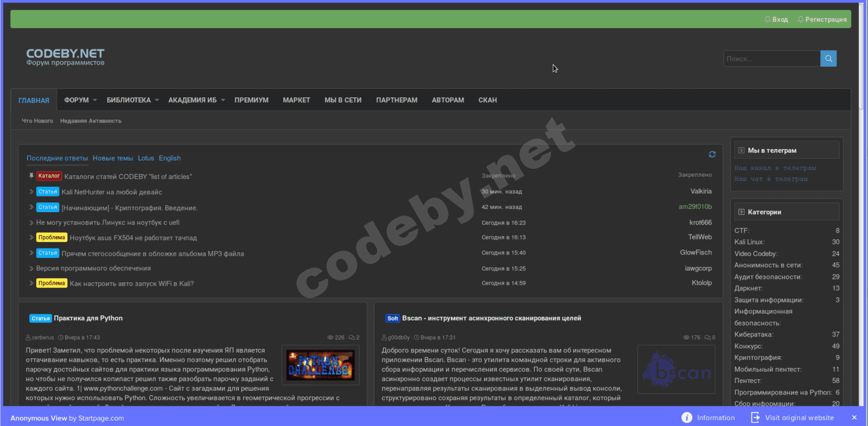Open the Криптография. Введение thread

pyautogui.click(x=130, y=208)
